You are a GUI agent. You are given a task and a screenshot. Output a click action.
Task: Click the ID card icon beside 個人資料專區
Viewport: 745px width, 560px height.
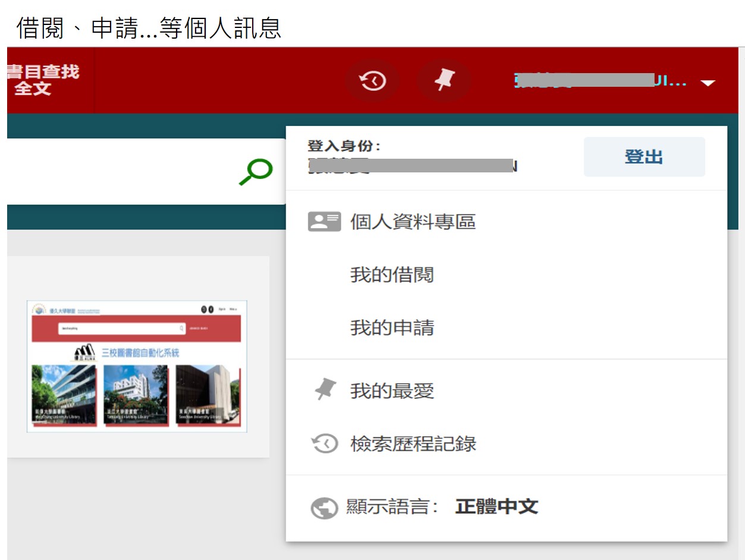coord(324,222)
